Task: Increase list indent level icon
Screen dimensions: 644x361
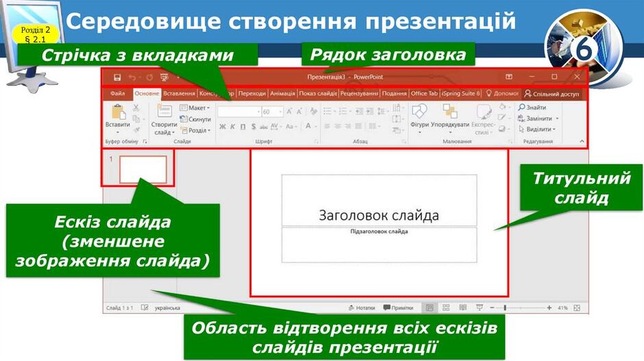Action: (370, 111)
